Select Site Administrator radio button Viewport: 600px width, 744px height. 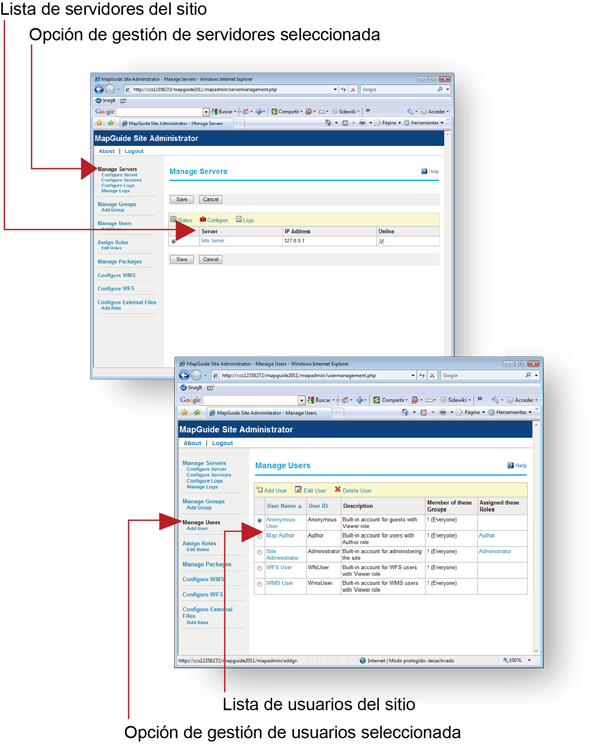coord(259,553)
